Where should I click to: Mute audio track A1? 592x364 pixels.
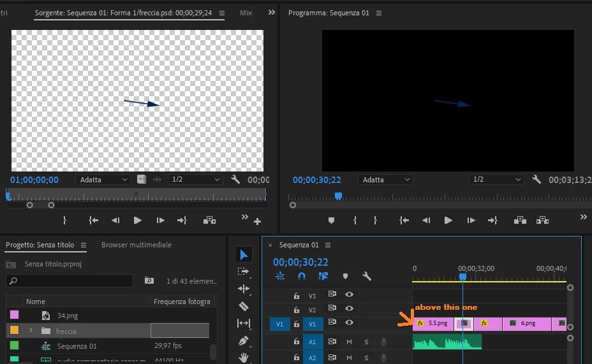click(349, 342)
